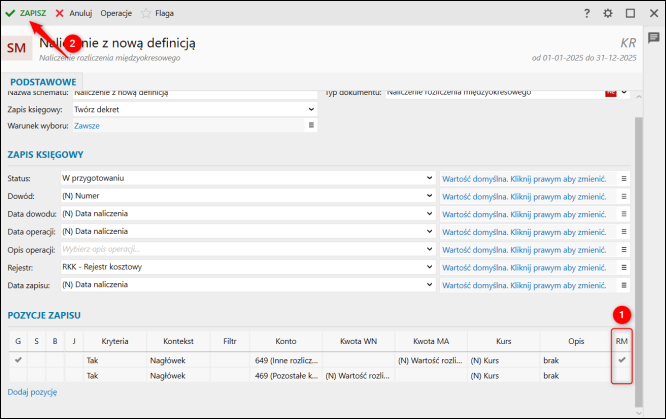Click the vertical scrollbar of the form
Screen dimensions: 666x419
pyautogui.click(x=638, y=250)
